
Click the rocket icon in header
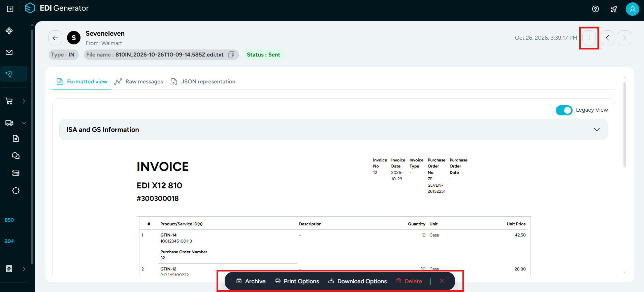pyautogui.click(x=614, y=9)
